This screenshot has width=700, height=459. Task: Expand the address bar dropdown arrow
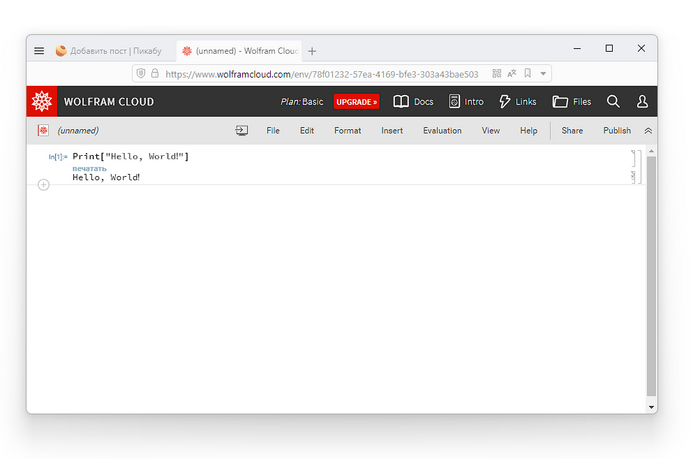pos(543,74)
